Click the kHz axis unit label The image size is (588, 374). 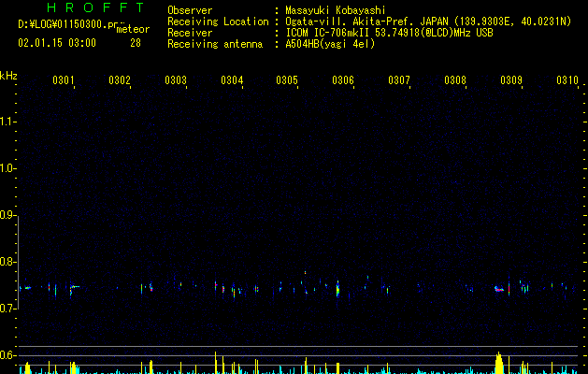8,76
